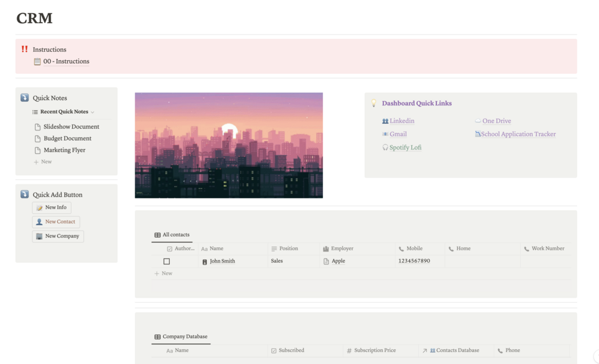Click the New Info button

(52, 207)
